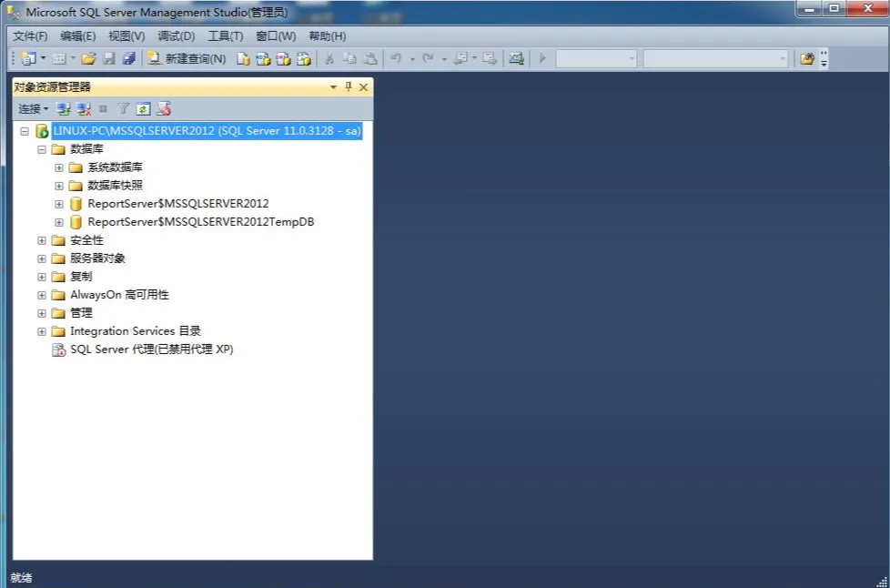Click the New Project toolbar icon
Viewport: 890px width, 588px height.
[28, 58]
